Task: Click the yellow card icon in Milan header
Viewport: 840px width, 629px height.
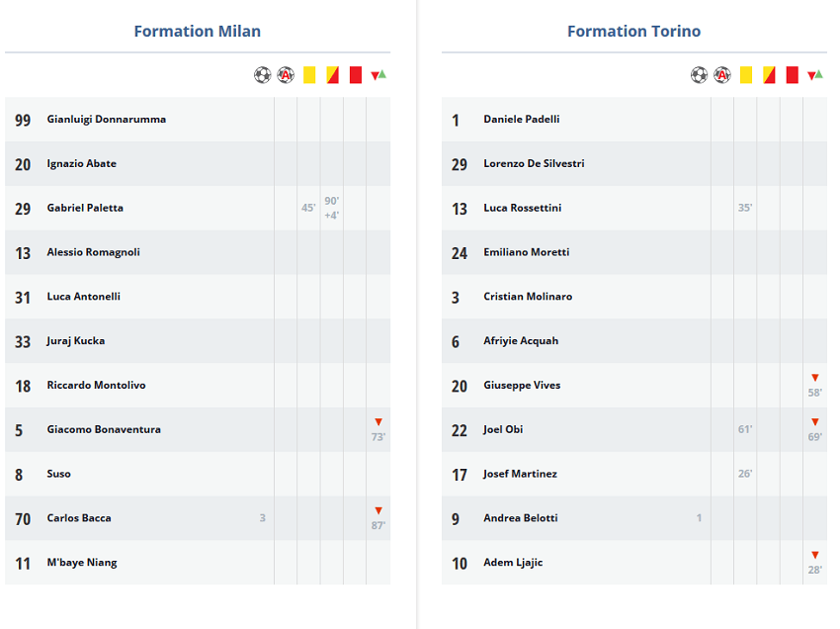Action: click(309, 75)
